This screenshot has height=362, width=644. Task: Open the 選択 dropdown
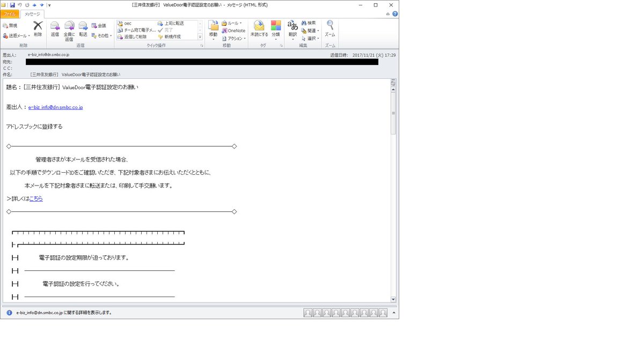coord(310,38)
